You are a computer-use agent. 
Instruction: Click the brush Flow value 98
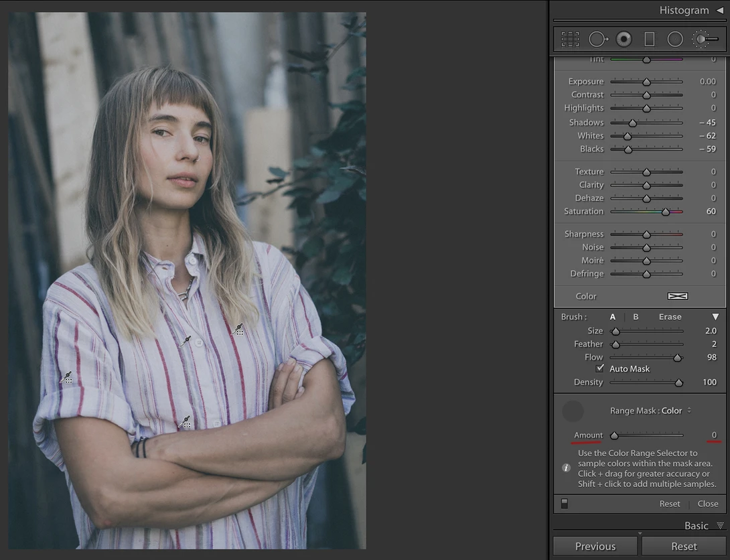[712, 357]
